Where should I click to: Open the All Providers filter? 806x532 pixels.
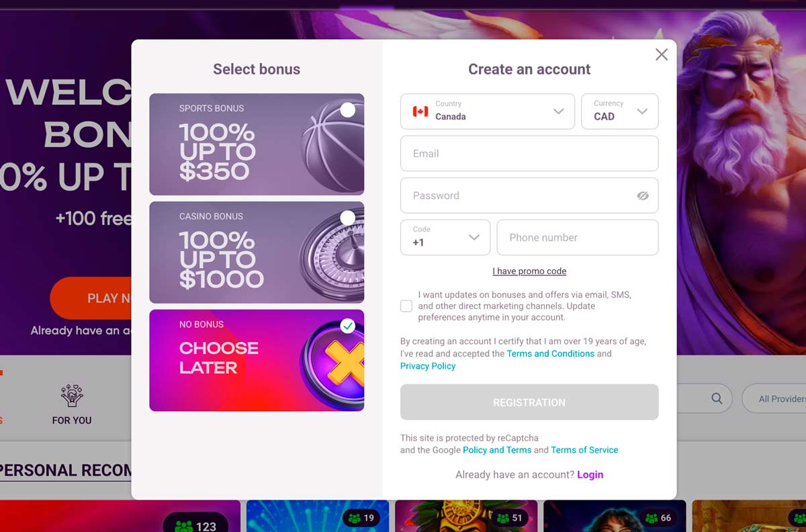coord(775,398)
